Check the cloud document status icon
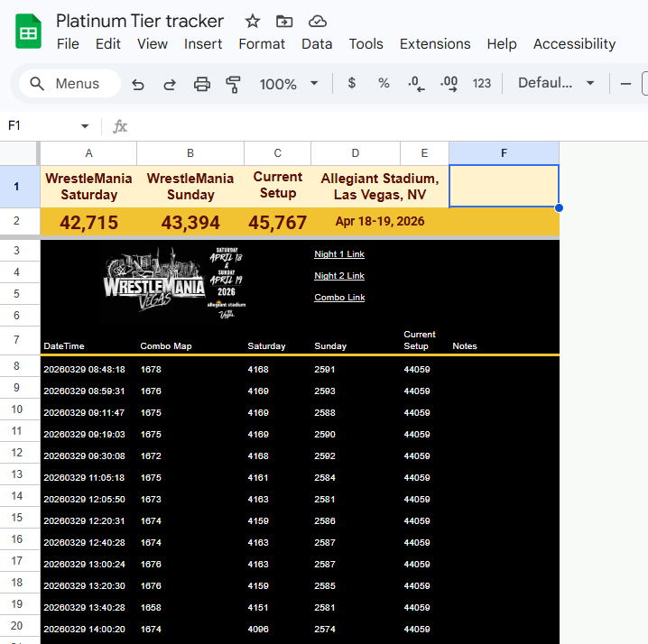The image size is (648, 644). [318, 21]
